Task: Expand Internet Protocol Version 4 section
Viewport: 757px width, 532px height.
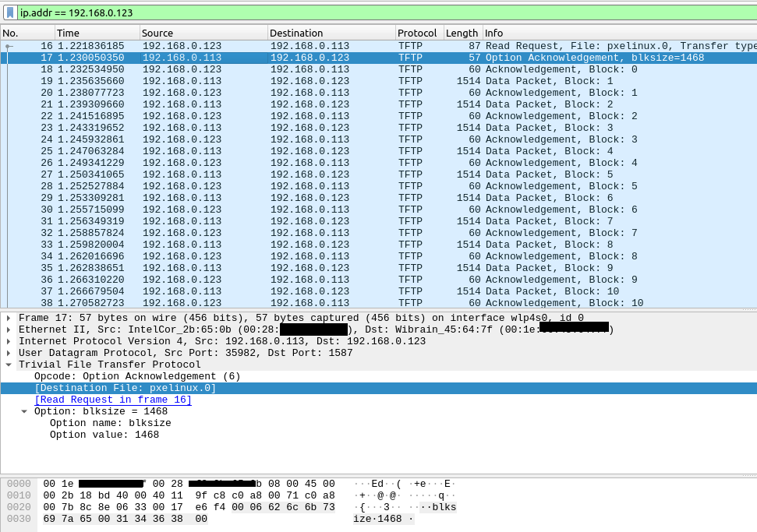Action: coord(9,341)
